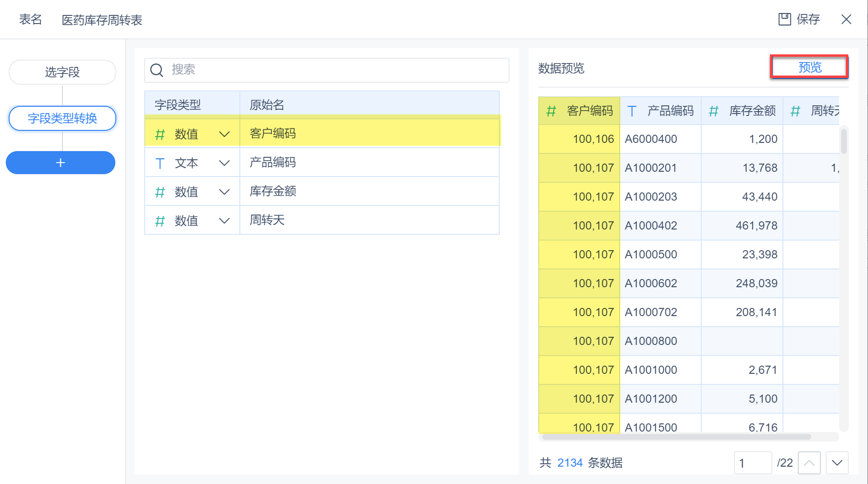Click the hash icon in 库存金额 preview header

pos(714,111)
